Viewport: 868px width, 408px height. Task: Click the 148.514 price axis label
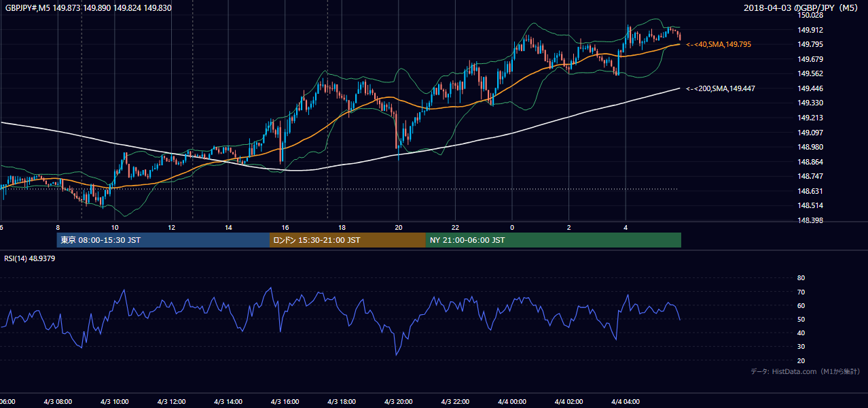(810, 205)
